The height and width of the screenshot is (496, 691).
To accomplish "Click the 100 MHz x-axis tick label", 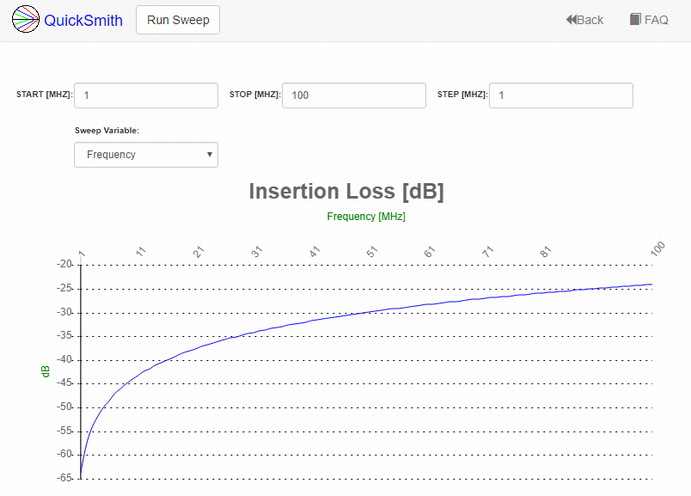I will tap(658, 249).
